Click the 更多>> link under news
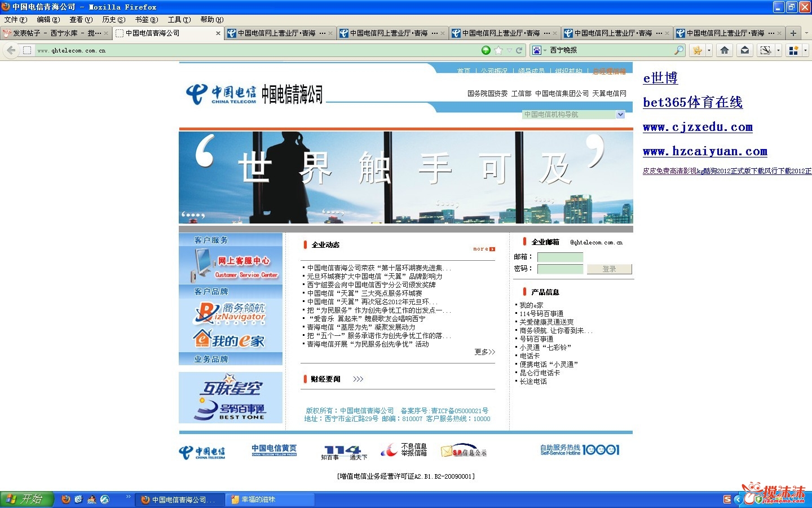812x508 pixels. 485,352
